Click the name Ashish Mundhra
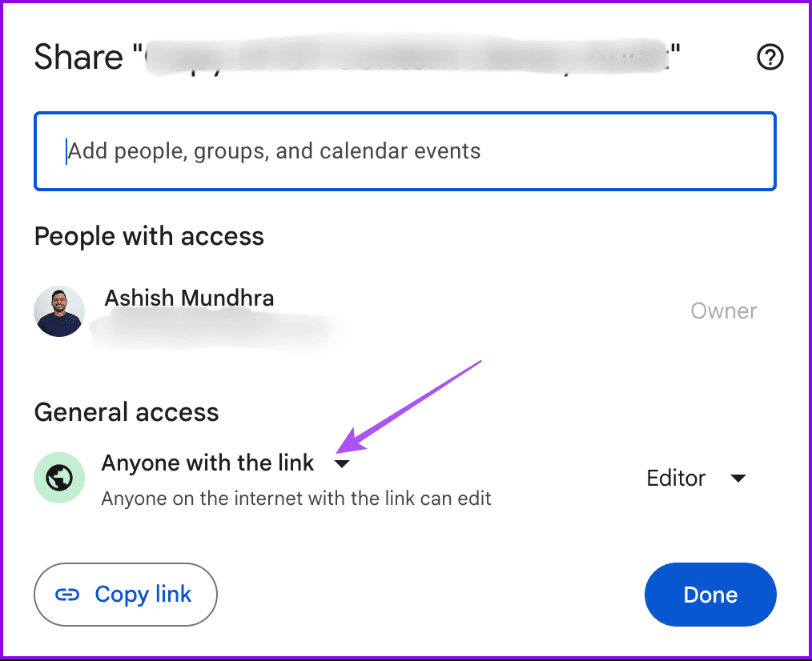The width and height of the screenshot is (812, 661). point(189,298)
